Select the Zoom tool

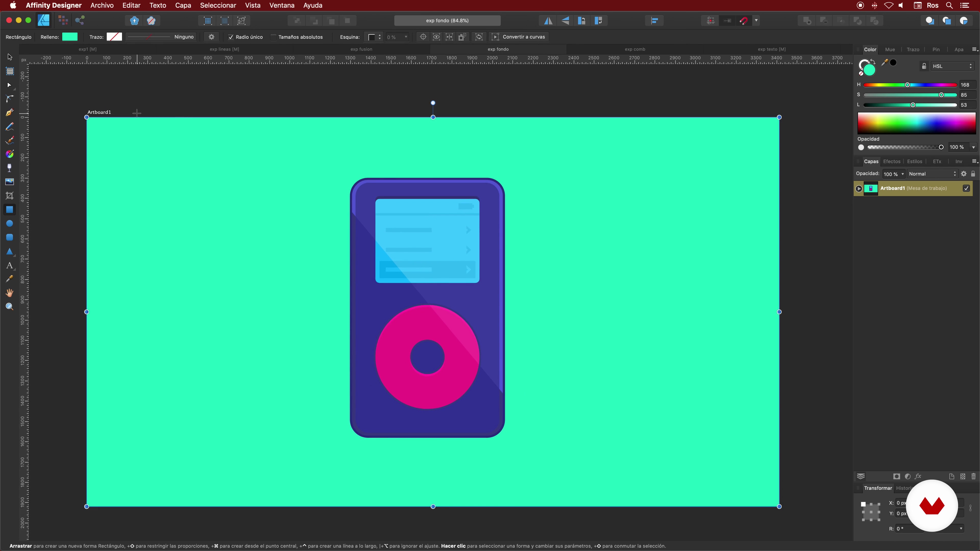pyautogui.click(x=9, y=306)
